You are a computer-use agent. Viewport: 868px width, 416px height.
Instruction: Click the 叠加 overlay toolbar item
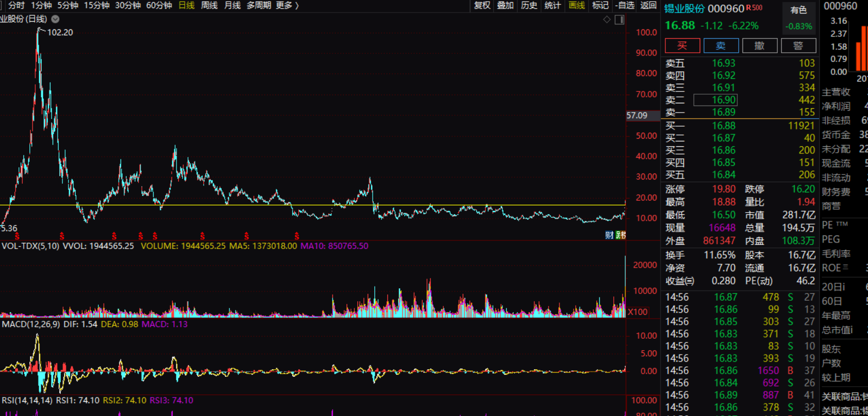pyautogui.click(x=505, y=5)
